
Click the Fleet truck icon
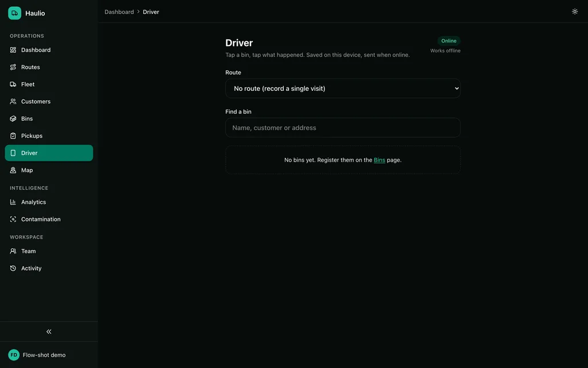pyautogui.click(x=13, y=85)
